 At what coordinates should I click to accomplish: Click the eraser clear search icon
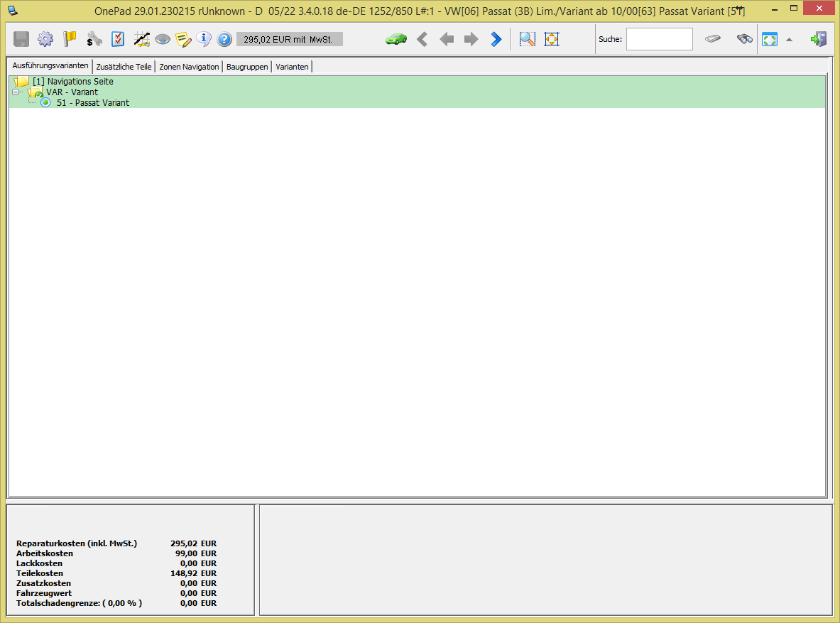712,38
